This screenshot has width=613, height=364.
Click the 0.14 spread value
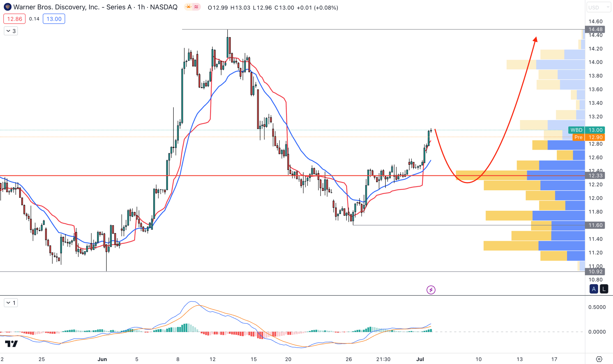[34, 19]
